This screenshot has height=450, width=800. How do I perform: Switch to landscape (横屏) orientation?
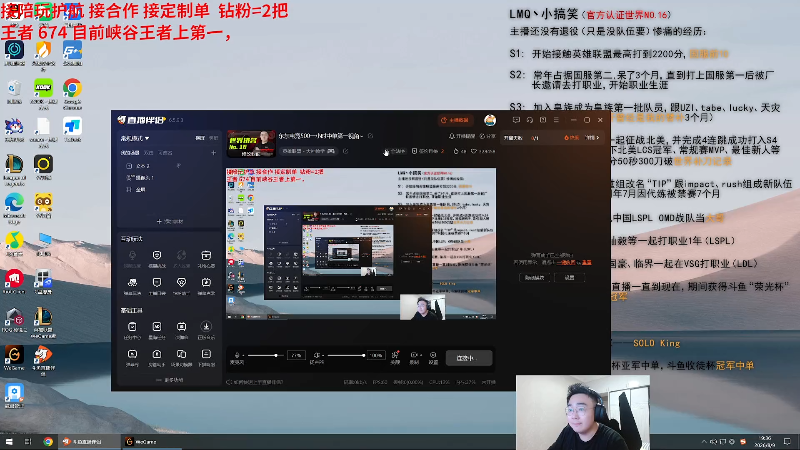point(201,138)
